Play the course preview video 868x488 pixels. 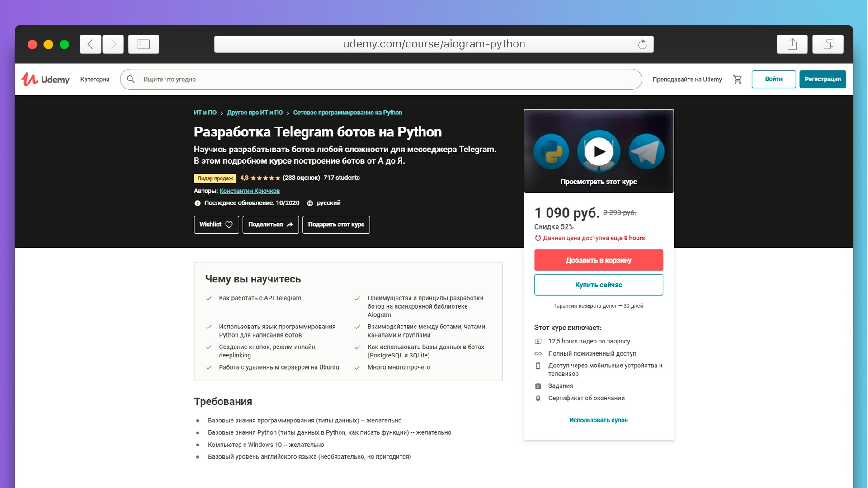pyautogui.click(x=599, y=151)
